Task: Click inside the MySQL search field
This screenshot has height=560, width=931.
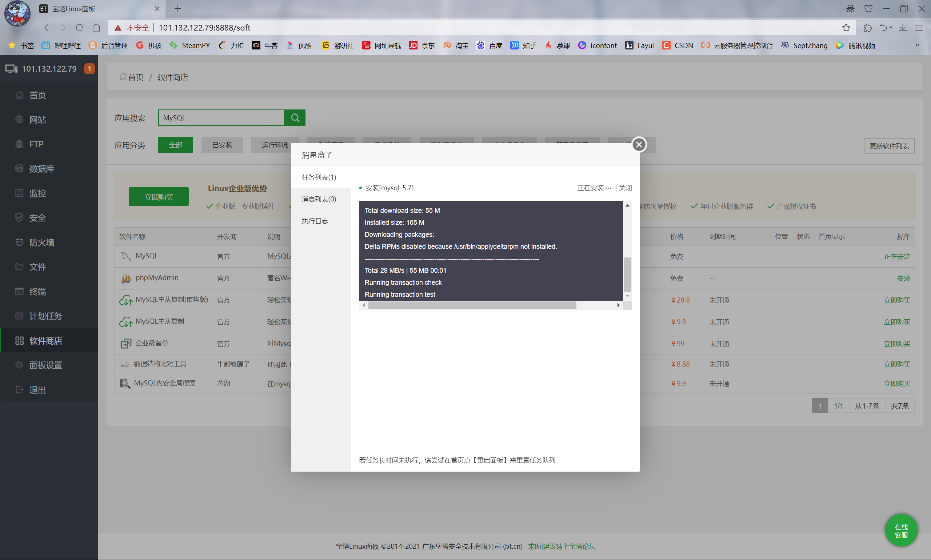Action: tap(221, 118)
